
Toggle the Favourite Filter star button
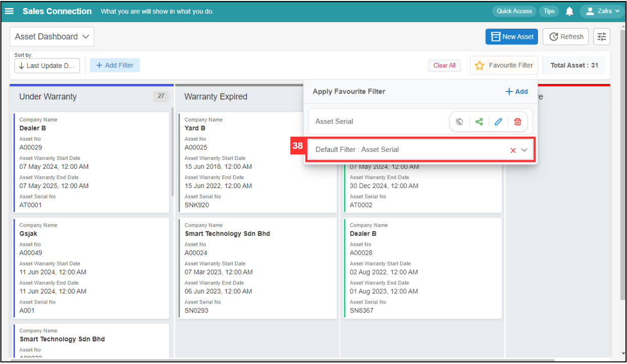click(504, 65)
